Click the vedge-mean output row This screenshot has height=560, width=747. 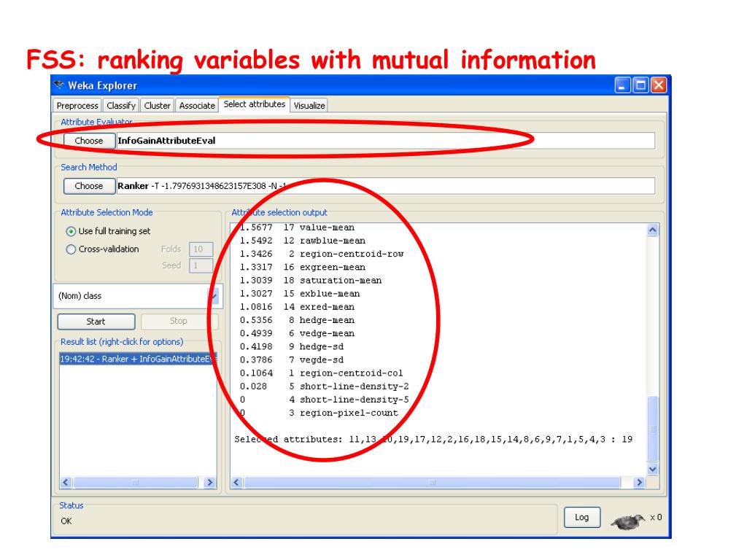(x=297, y=334)
